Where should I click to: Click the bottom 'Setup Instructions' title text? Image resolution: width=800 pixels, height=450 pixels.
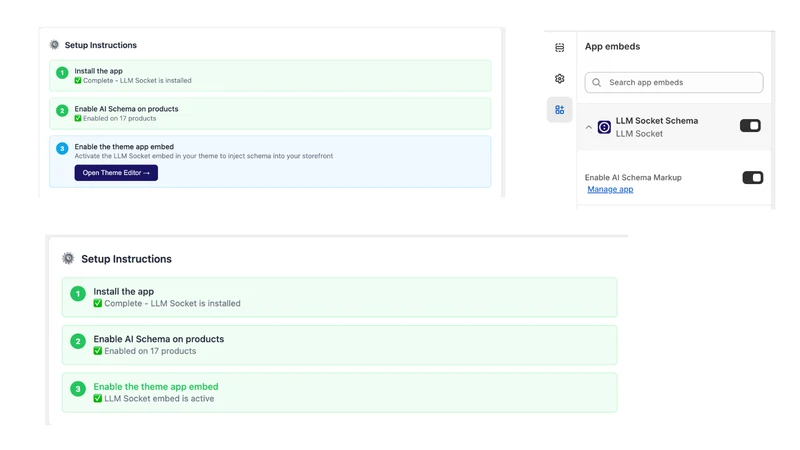tap(127, 259)
